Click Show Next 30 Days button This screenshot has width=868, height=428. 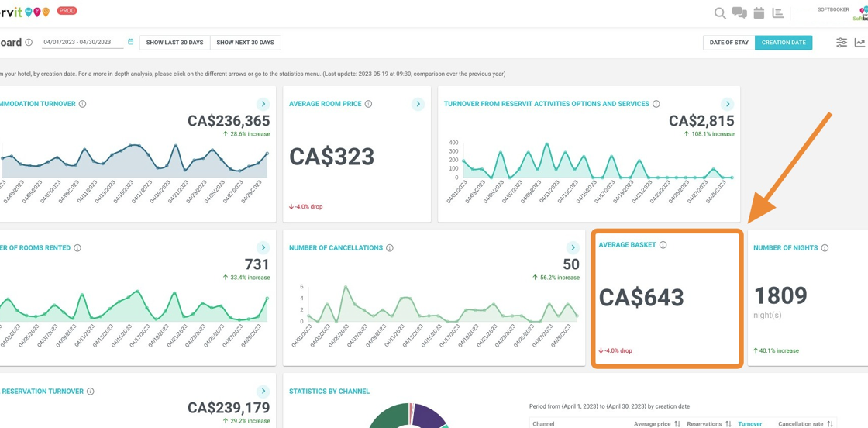pos(245,43)
